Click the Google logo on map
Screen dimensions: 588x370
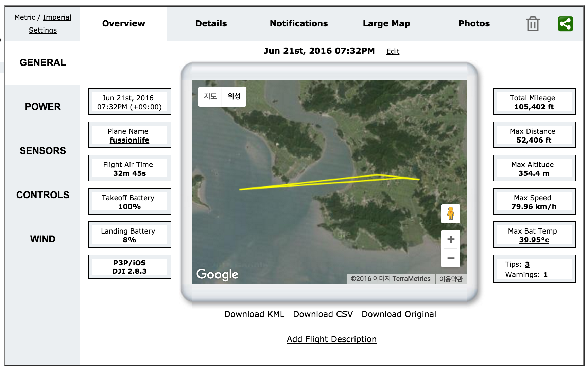(217, 274)
